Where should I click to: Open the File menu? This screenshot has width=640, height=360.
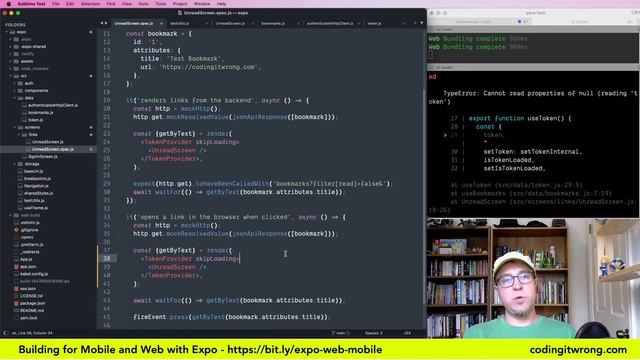coord(56,4)
